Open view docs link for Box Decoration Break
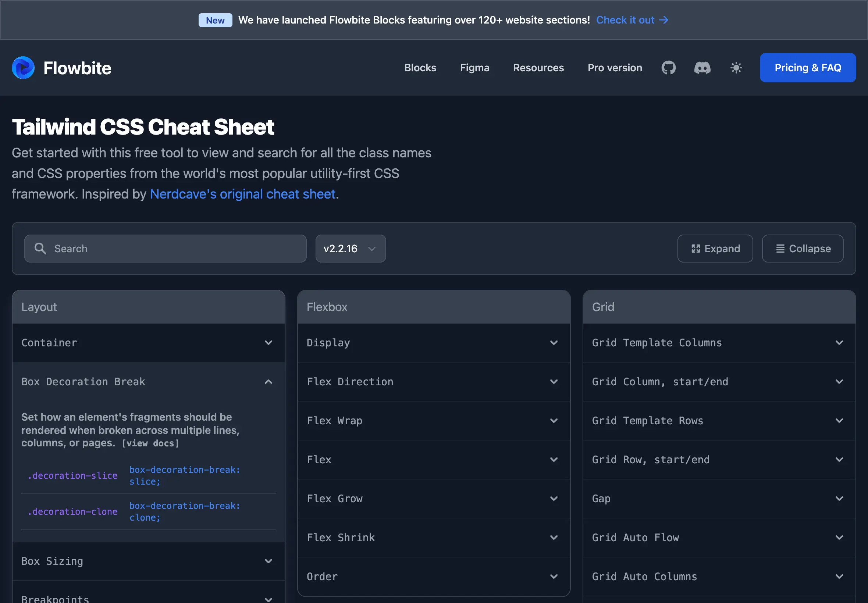 [x=150, y=443]
